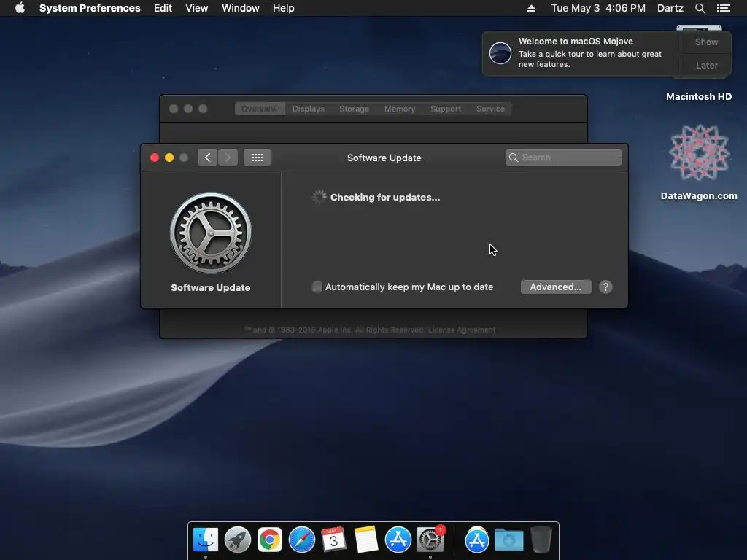Open License Agreement link in About window

[x=461, y=330]
